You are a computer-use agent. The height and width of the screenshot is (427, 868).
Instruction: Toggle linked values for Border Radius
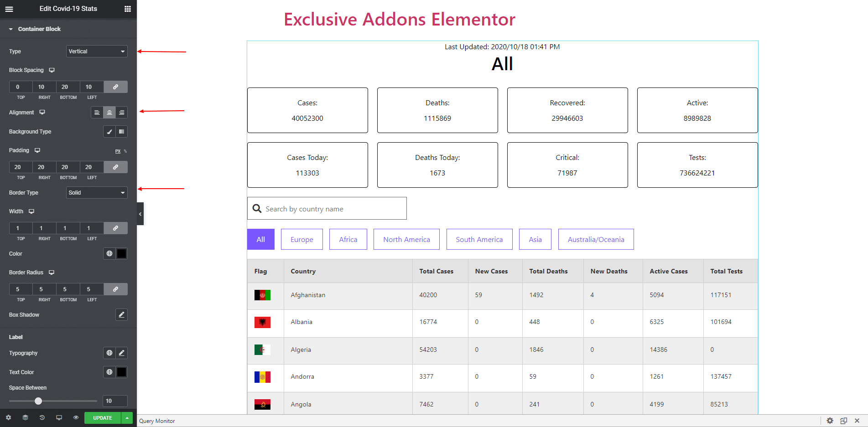115,289
